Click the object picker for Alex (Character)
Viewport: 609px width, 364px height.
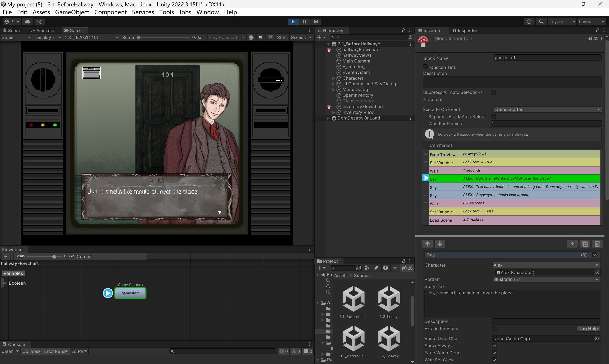597,272
